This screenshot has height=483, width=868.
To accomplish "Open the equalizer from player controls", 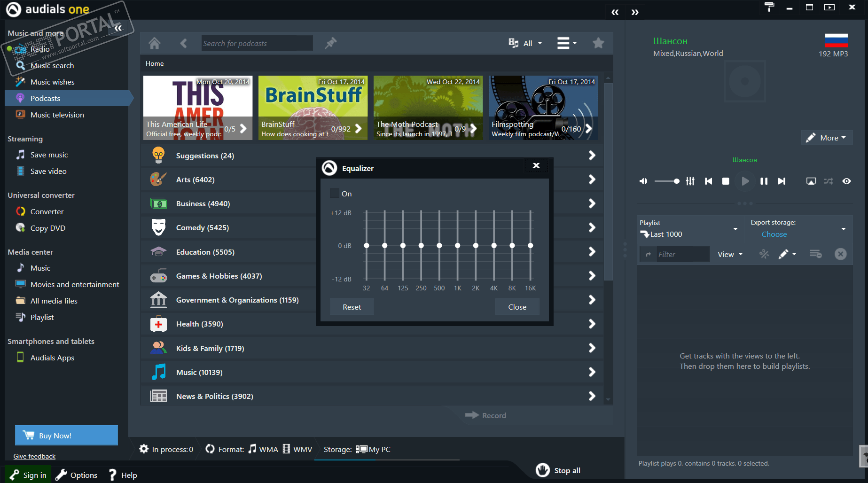I will tap(690, 181).
